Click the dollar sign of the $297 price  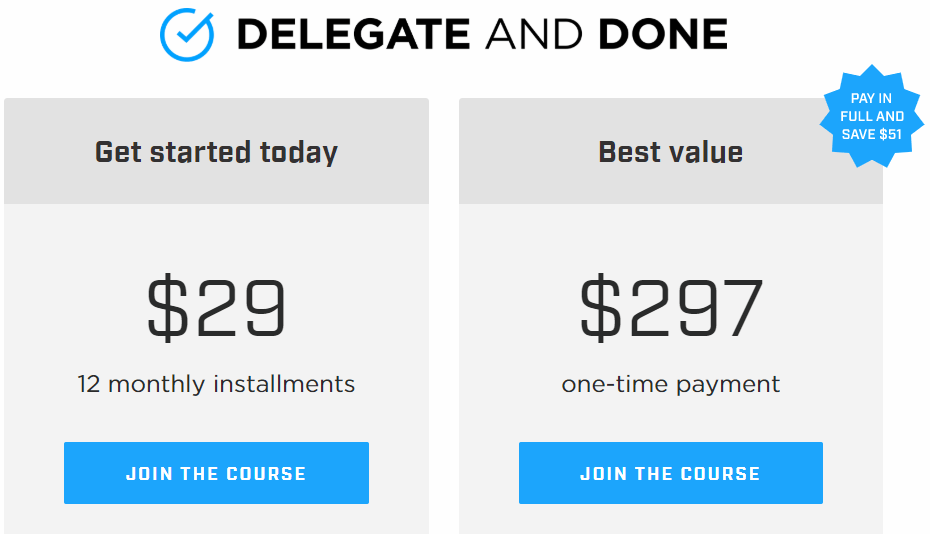pos(600,309)
